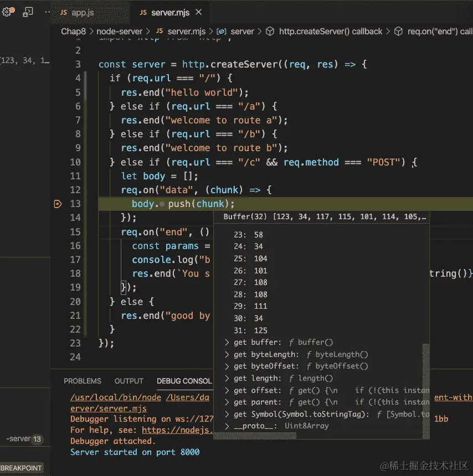Click the req.on("end") callback breadcrumb
The width and height of the screenshot is (473, 476).
pos(434,31)
